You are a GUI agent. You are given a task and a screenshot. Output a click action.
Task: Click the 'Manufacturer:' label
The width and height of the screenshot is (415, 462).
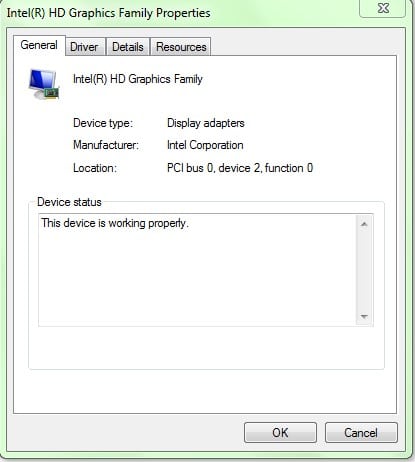click(106, 145)
